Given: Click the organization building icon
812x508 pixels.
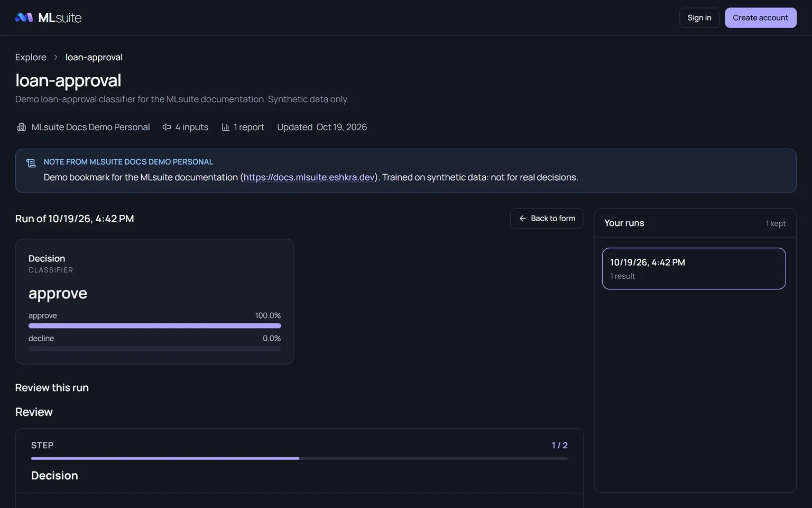Looking at the screenshot, I should pos(22,127).
